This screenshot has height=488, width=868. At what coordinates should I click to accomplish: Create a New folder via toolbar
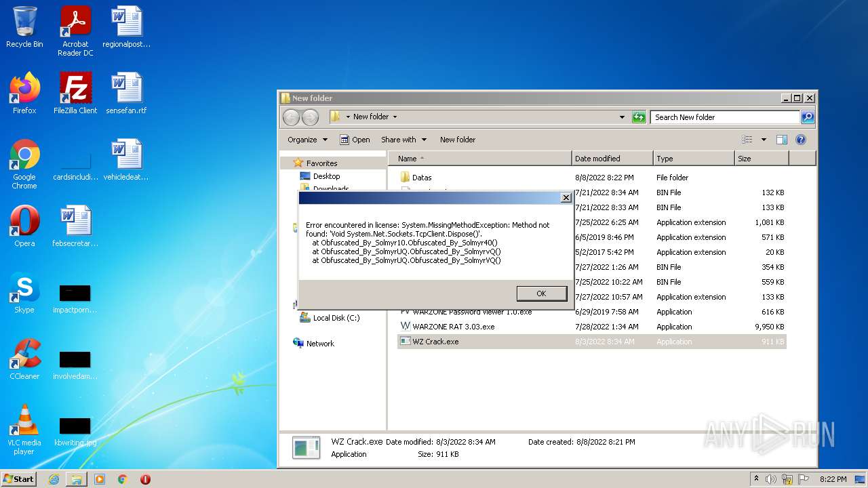[x=458, y=140]
